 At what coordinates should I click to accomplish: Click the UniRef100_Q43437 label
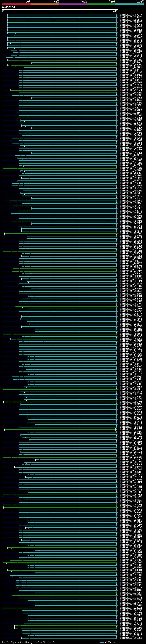click(x=131, y=314)
